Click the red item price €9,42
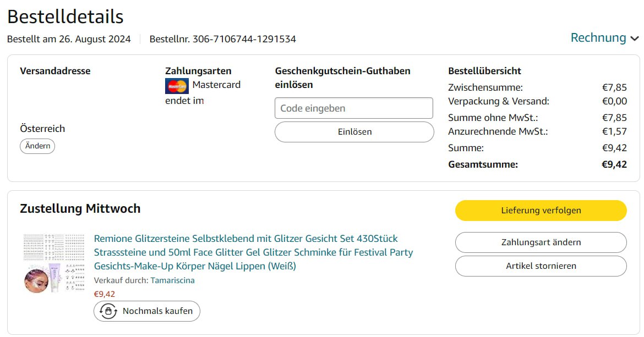644x337 pixels. [x=105, y=294]
